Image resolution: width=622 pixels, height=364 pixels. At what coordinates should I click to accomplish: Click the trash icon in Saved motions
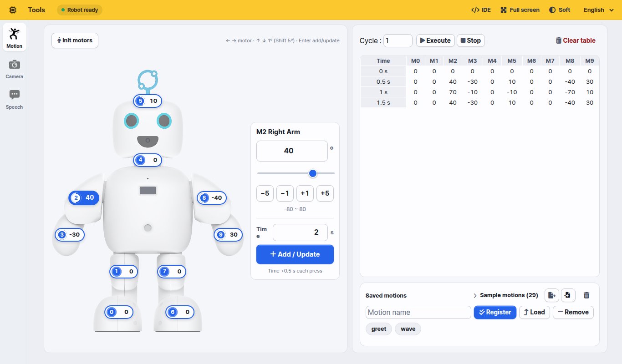[x=586, y=295]
